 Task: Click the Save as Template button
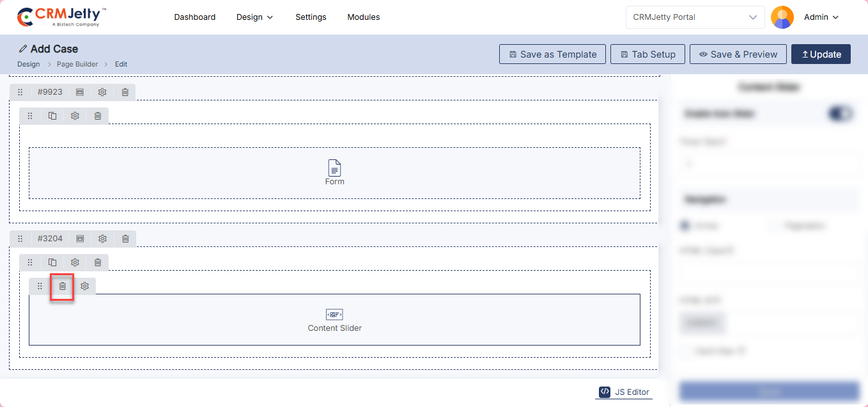tap(552, 54)
